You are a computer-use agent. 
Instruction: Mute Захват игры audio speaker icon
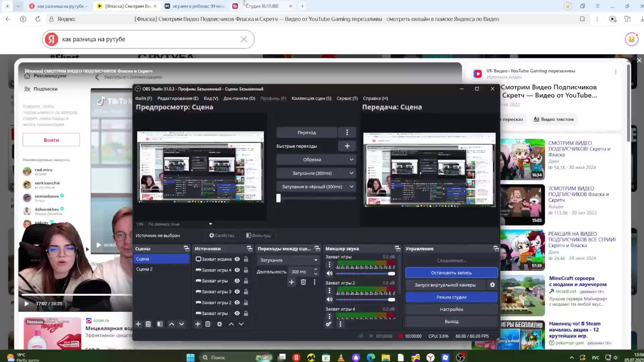coord(330,274)
